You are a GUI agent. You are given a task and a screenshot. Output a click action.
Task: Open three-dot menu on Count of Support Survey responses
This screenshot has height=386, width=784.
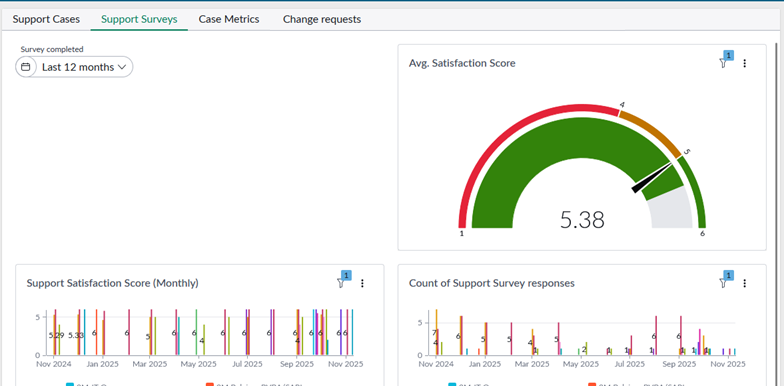click(x=744, y=284)
